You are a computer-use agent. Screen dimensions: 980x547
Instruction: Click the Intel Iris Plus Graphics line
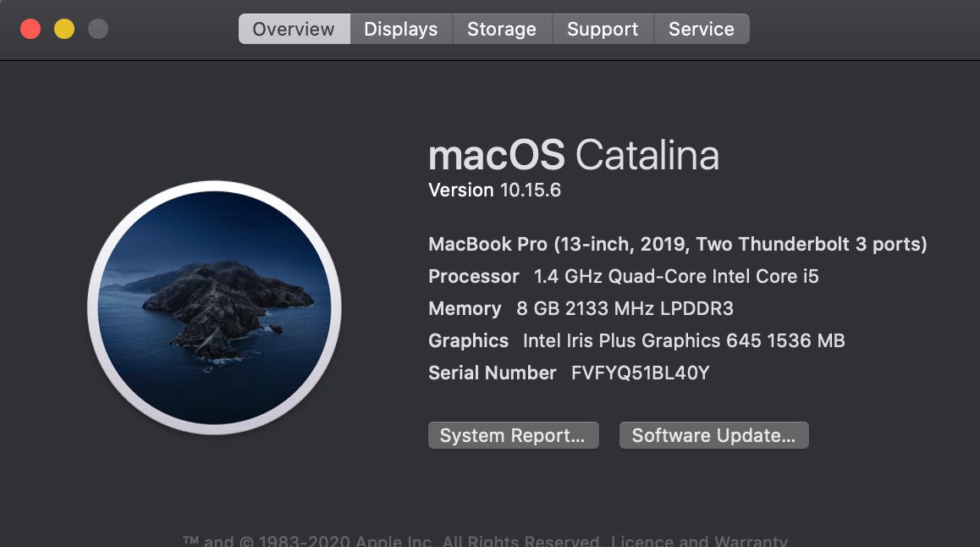click(x=636, y=341)
